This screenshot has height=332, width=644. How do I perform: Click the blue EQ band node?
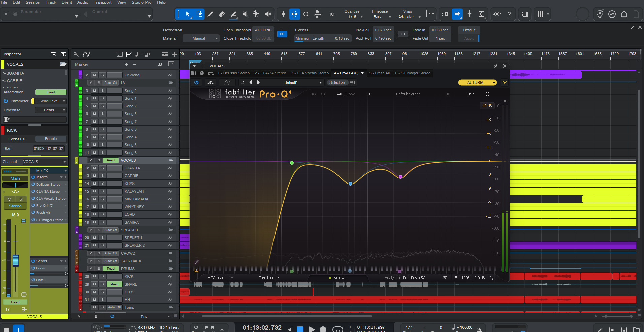pos(350,184)
